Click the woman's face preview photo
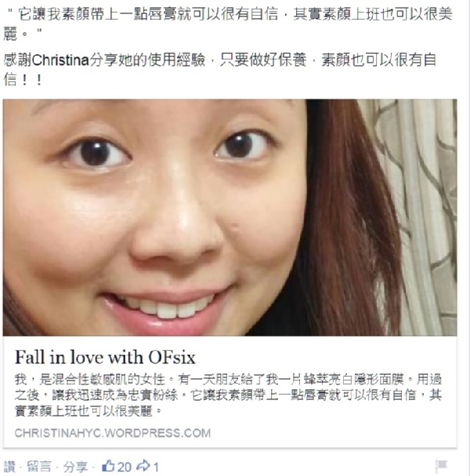470x476 pixels. click(230, 218)
